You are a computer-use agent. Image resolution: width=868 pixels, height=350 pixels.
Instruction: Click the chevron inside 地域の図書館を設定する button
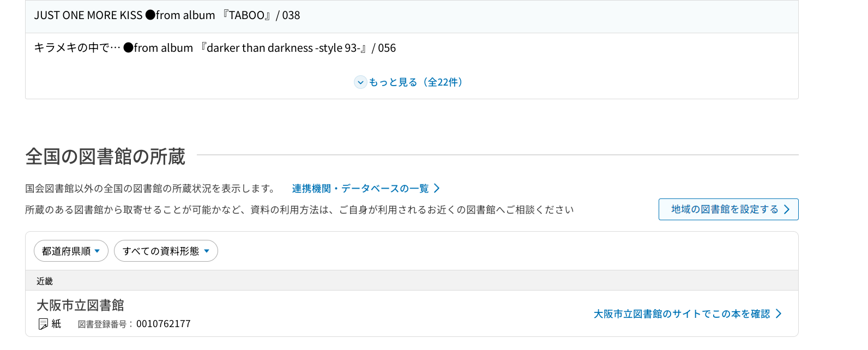(786, 209)
